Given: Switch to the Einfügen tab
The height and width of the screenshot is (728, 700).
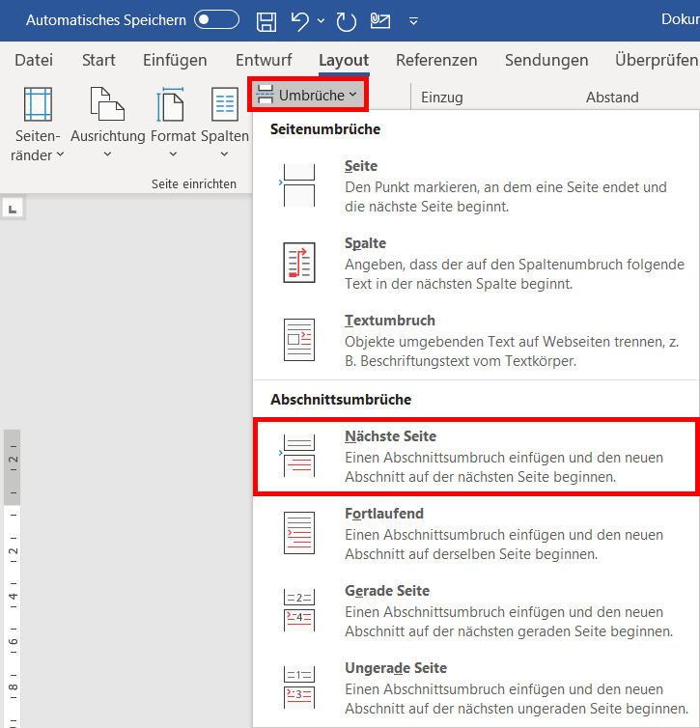Looking at the screenshot, I should [175, 60].
